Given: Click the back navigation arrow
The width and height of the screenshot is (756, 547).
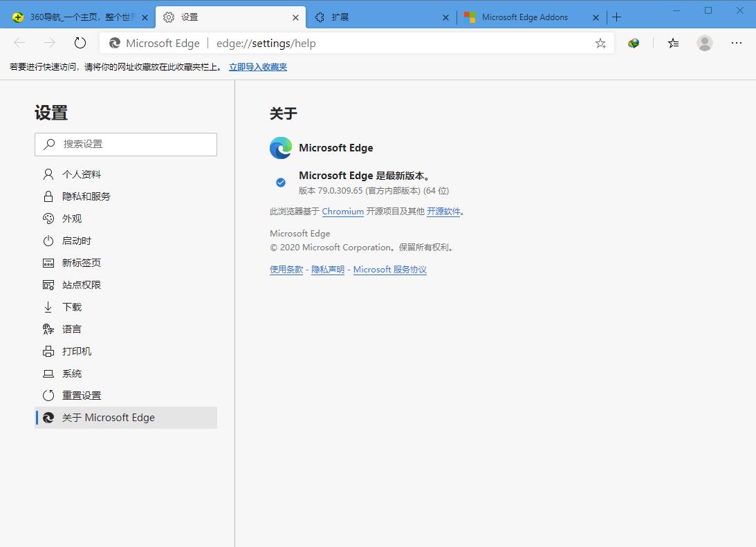Looking at the screenshot, I should click(x=19, y=43).
